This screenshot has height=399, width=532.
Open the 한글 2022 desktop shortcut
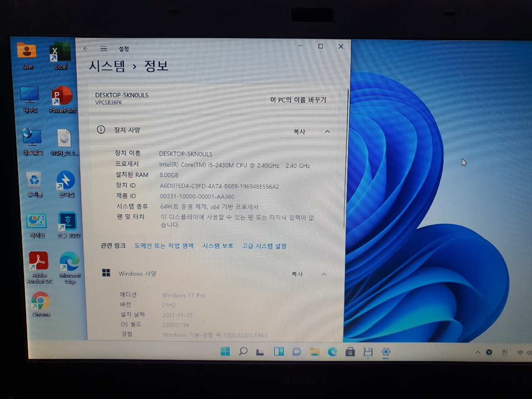click(68, 225)
